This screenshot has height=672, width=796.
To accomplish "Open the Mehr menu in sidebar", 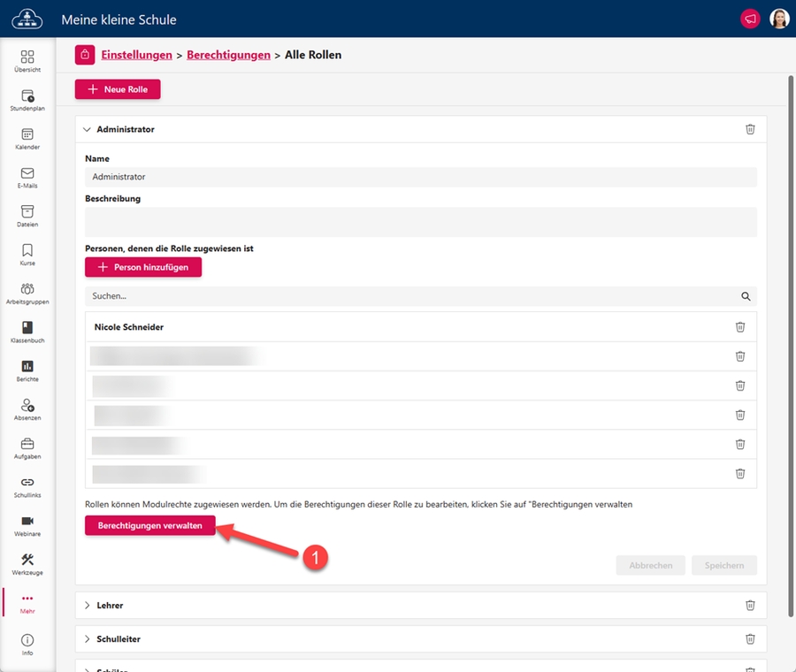I will click(27, 602).
